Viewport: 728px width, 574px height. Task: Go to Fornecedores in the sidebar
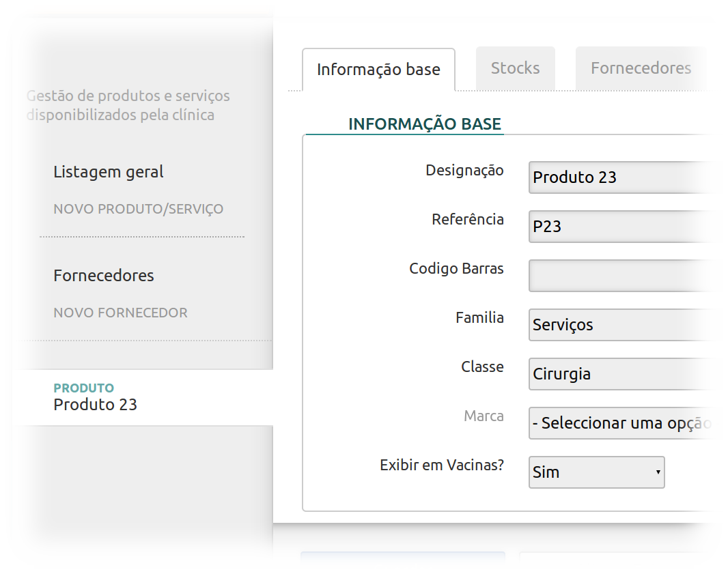click(104, 276)
